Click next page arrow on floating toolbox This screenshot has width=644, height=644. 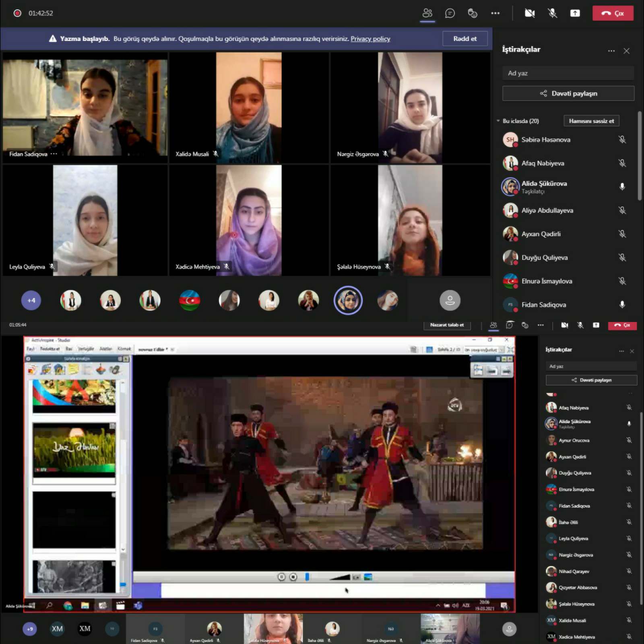click(506, 370)
